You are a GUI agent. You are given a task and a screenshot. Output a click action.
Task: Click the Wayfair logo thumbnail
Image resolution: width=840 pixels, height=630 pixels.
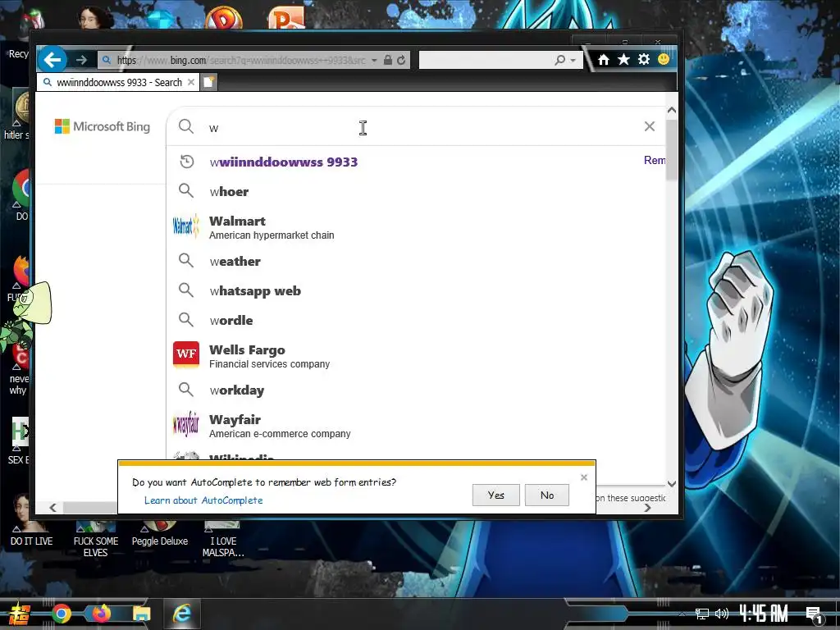pos(186,425)
